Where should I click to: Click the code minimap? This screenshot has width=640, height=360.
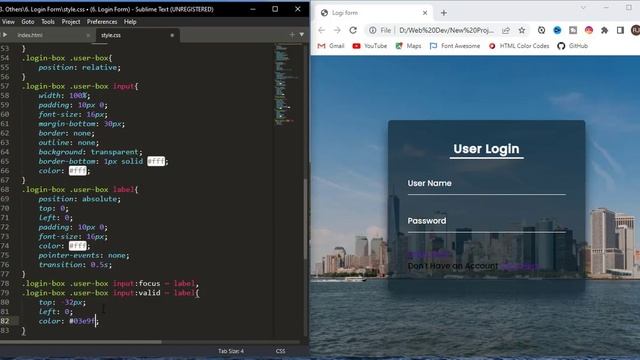pos(288,84)
